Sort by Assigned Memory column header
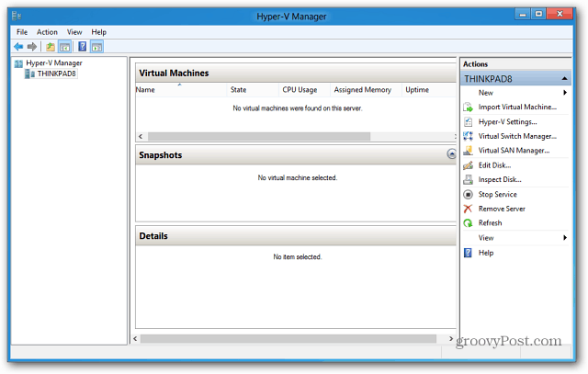Viewport: 588px width, 374px height. pos(366,90)
